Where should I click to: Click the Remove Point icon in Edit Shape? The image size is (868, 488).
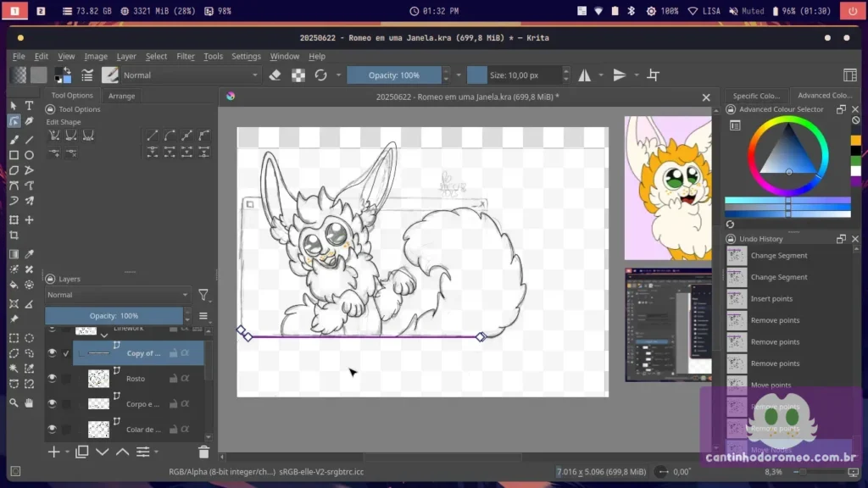coord(71,153)
